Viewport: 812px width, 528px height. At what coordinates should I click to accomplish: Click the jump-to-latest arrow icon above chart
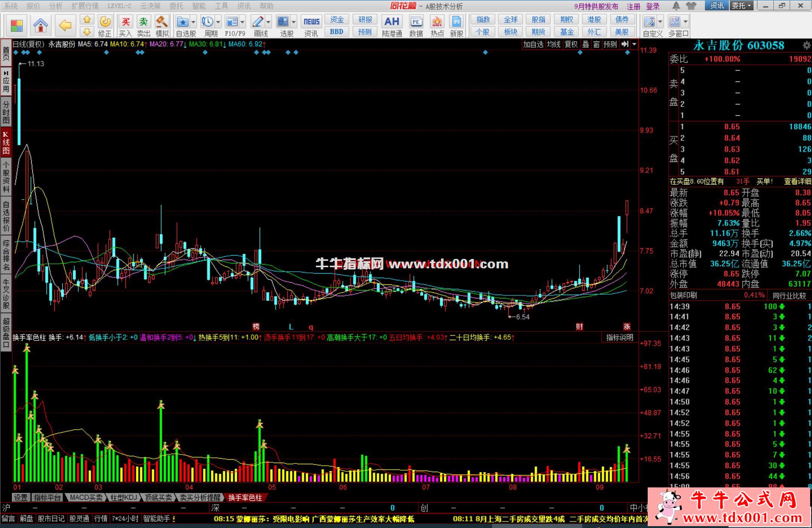[625, 44]
